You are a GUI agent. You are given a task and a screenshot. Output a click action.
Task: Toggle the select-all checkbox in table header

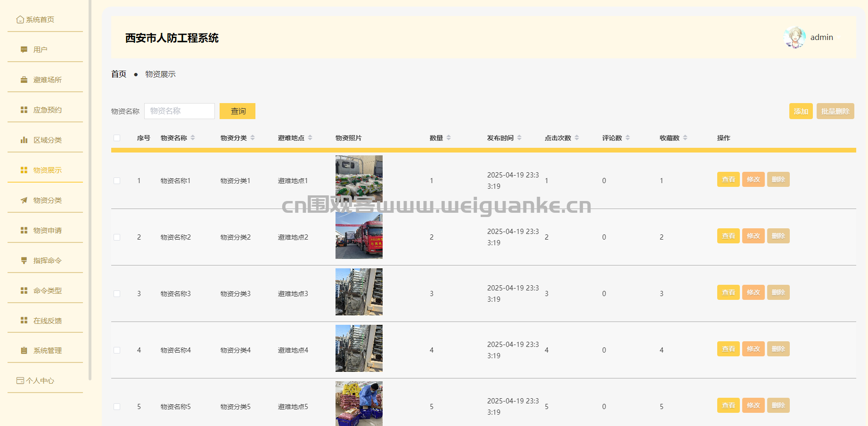tap(117, 138)
